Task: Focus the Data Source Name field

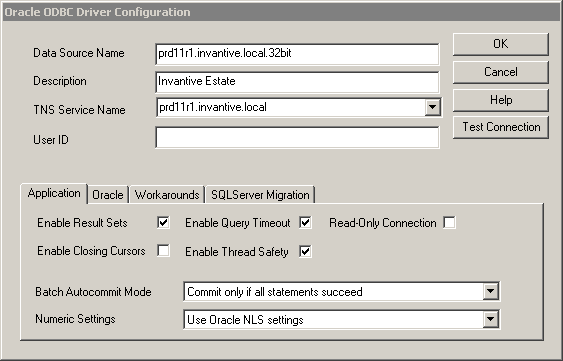Action: (297, 54)
